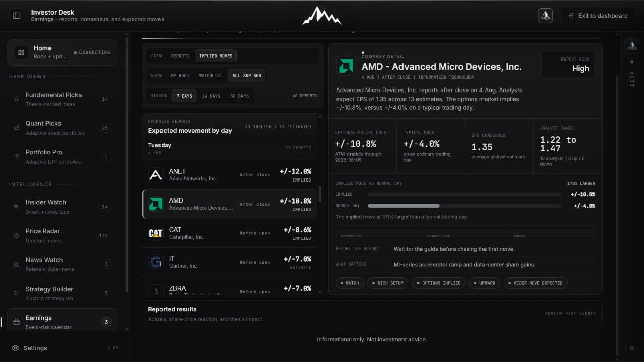
Task: Expand the desk rail with double chevron
Action: click(x=632, y=348)
